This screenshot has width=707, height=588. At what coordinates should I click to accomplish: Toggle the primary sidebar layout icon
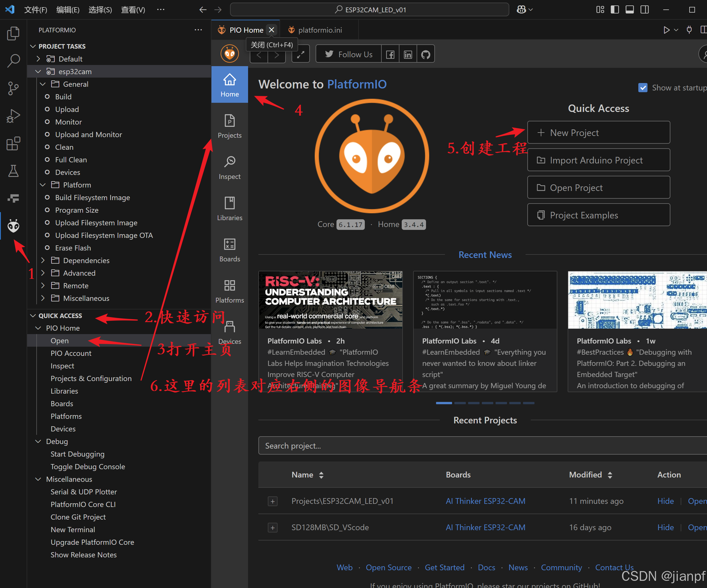tap(615, 10)
